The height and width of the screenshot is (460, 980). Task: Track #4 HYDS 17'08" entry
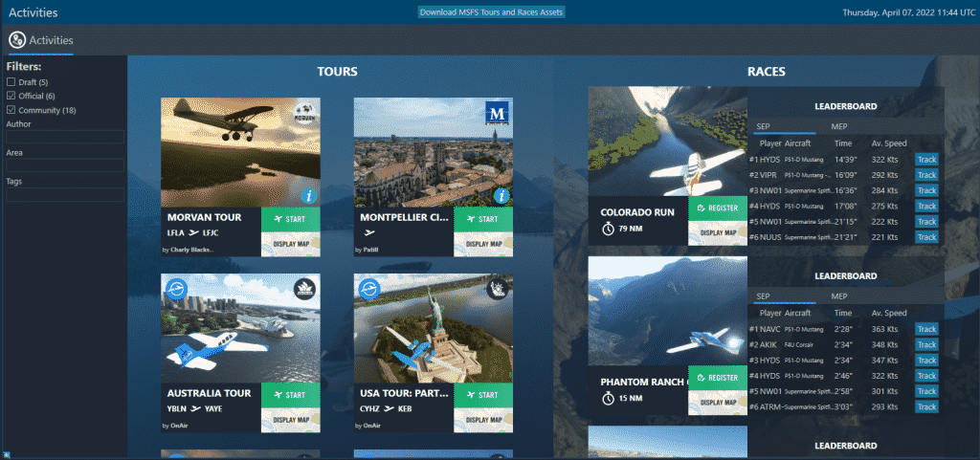926,206
